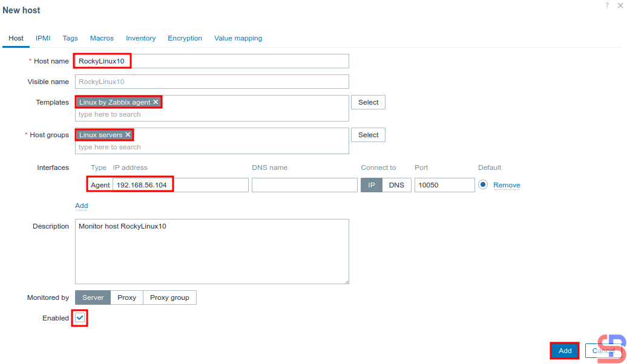Open the help question mark icon
Viewport: 627px width, 364px height.
(607, 5)
